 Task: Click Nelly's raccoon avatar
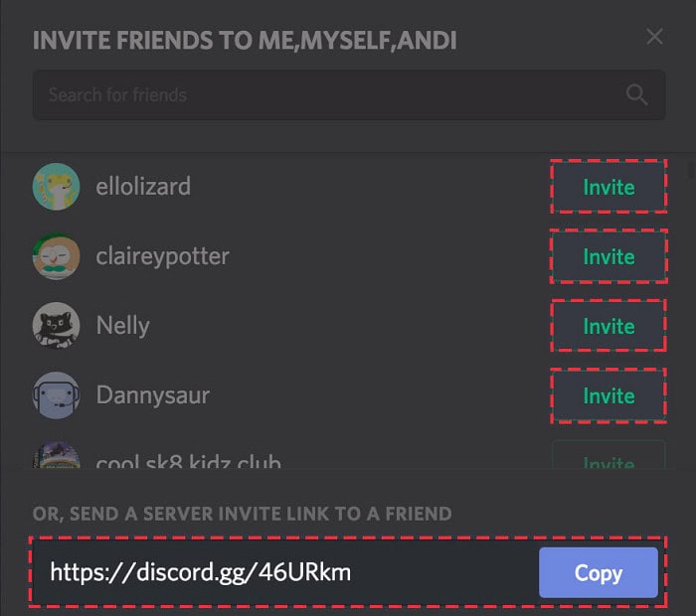(x=57, y=326)
